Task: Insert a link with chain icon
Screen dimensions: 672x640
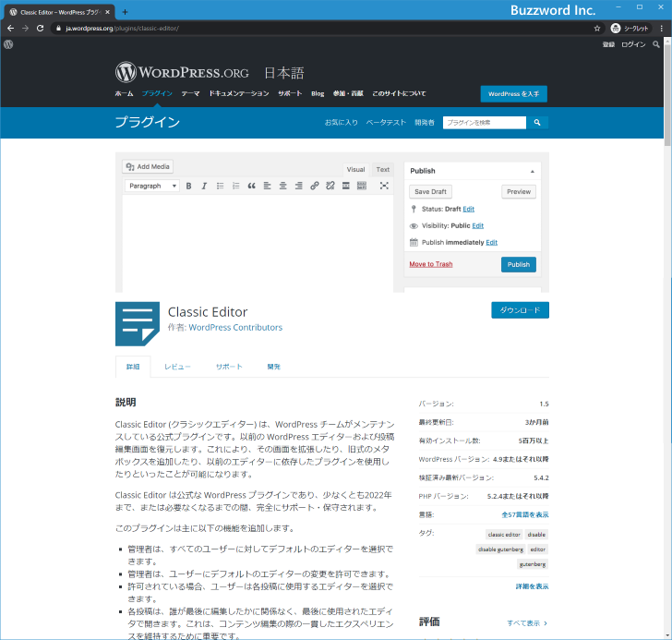Action: [x=315, y=186]
